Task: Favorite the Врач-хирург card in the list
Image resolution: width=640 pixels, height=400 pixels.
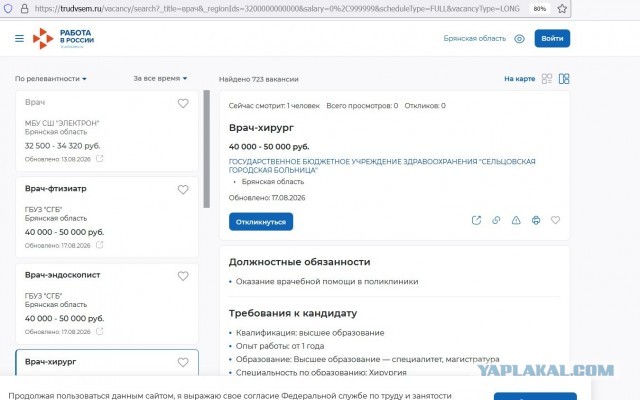Action: click(183, 362)
